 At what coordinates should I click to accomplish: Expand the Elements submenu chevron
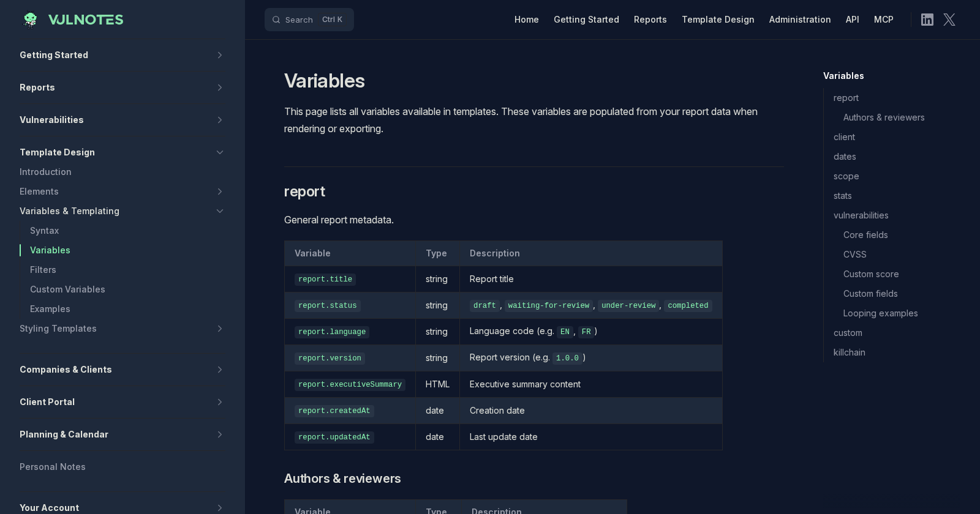[x=220, y=192]
